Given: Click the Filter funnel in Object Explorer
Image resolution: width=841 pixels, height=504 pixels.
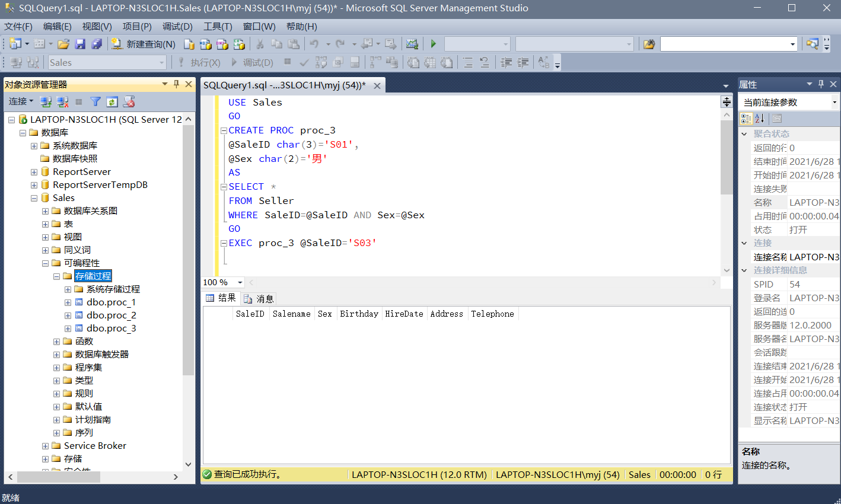Looking at the screenshot, I should click(x=95, y=102).
